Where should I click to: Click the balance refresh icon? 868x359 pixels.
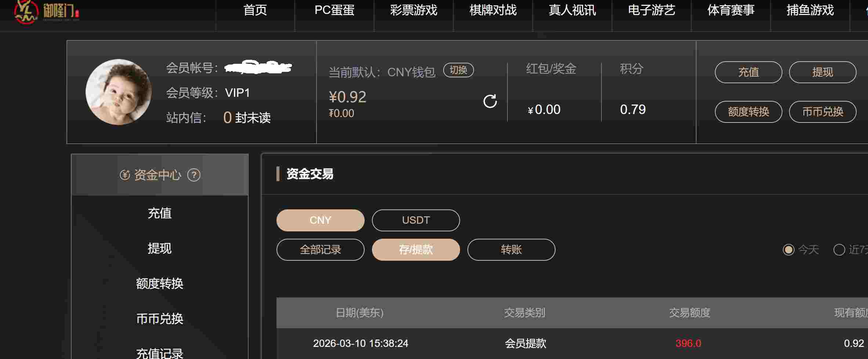pos(490,101)
